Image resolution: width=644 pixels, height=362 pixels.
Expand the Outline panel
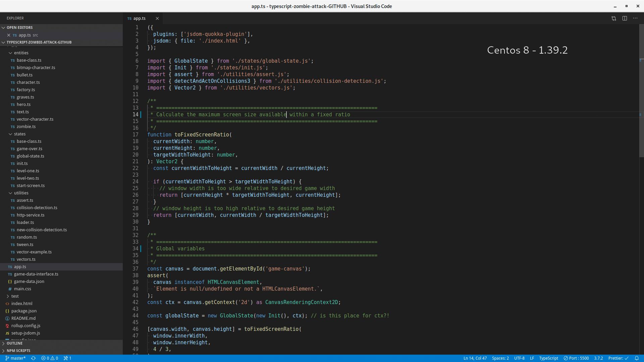[61, 343]
